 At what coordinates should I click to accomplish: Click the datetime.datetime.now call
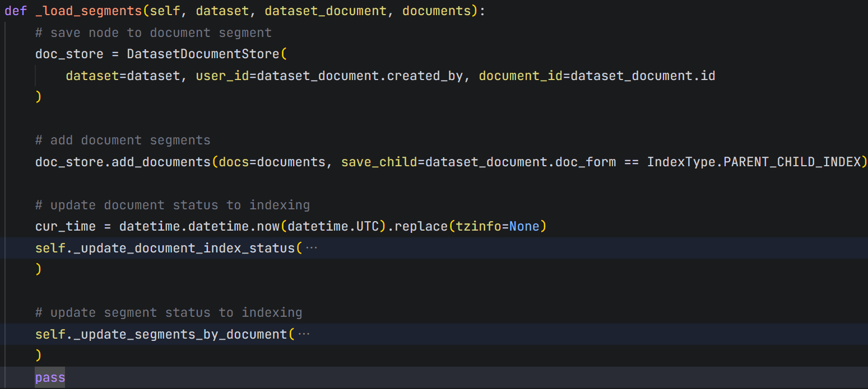199,227
